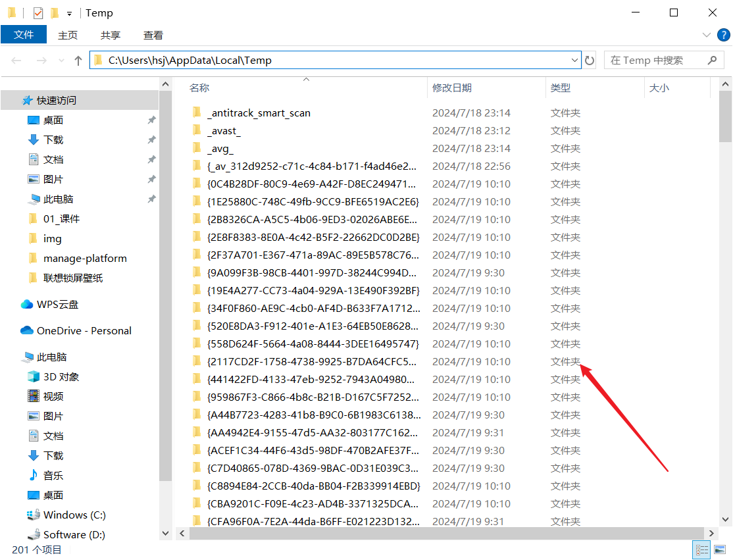
Task: Open Help via the blue question mark icon
Action: (x=723, y=35)
